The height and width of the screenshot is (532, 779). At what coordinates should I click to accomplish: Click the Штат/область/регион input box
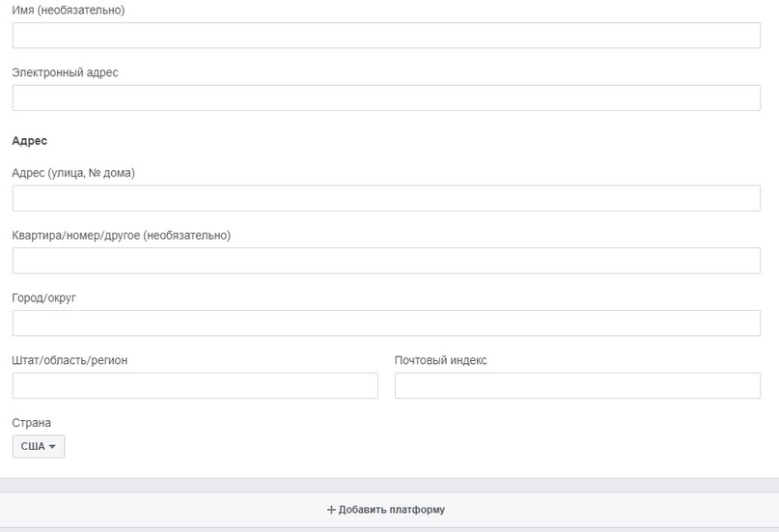pos(195,386)
